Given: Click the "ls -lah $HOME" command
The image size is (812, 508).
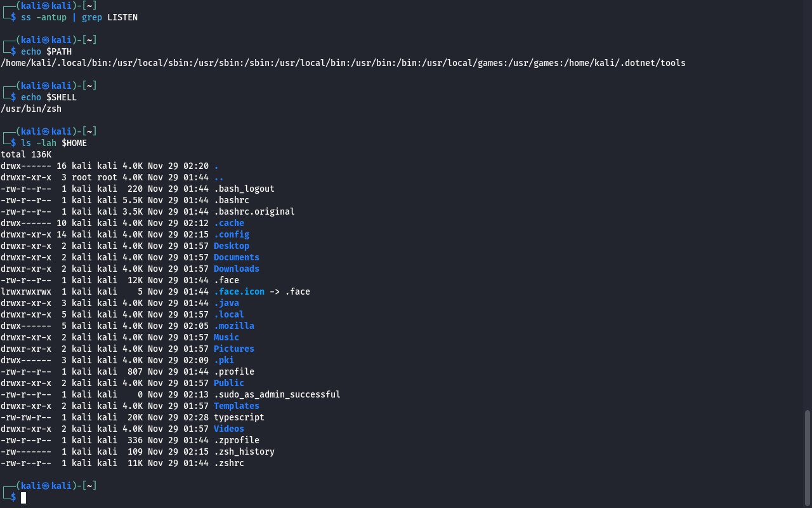Looking at the screenshot, I should click(x=54, y=143).
